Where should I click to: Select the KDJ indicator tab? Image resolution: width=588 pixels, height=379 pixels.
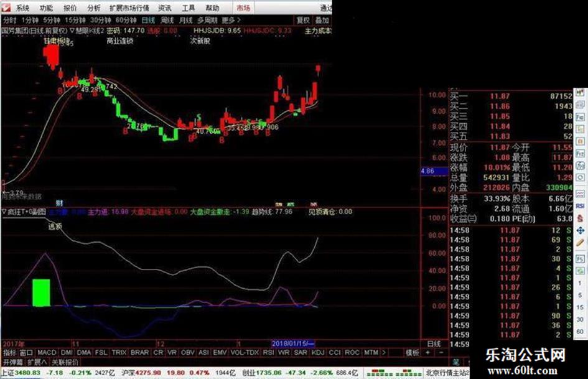point(318,352)
